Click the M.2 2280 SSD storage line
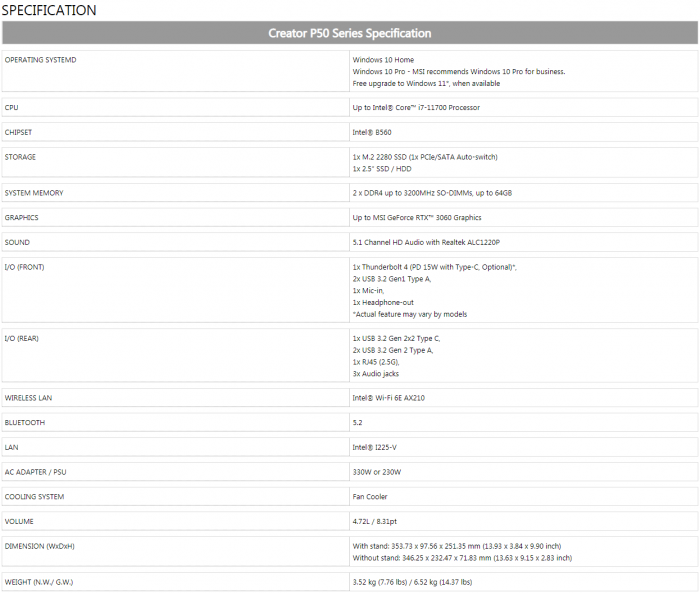The width and height of the screenshot is (700, 593). [x=425, y=157]
